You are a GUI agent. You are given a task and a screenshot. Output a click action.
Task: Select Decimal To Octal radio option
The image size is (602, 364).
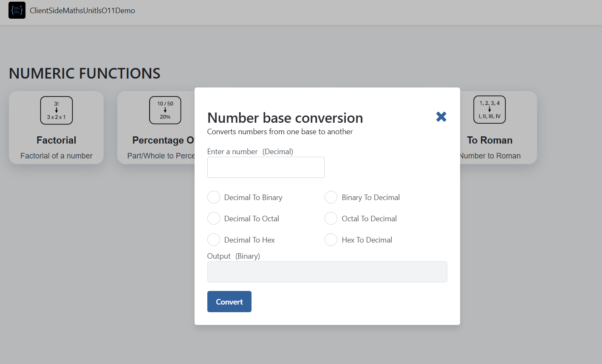[x=214, y=219]
